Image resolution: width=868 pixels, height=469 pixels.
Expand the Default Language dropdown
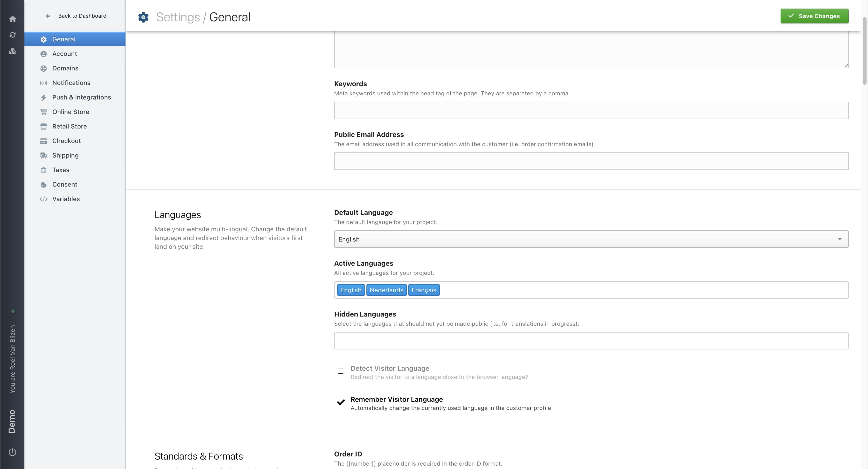click(591, 239)
